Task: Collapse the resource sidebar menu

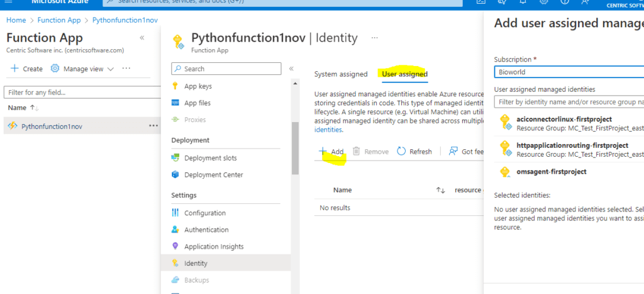Action: pyautogui.click(x=291, y=69)
